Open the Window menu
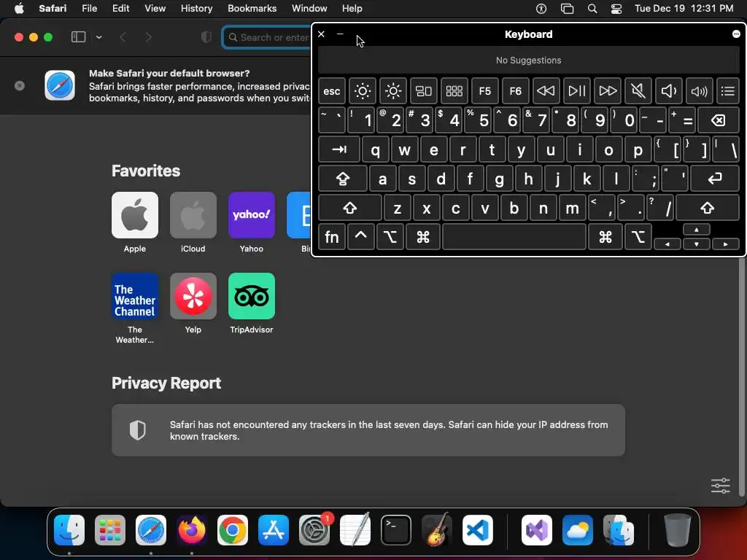747x560 pixels. [309, 8]
